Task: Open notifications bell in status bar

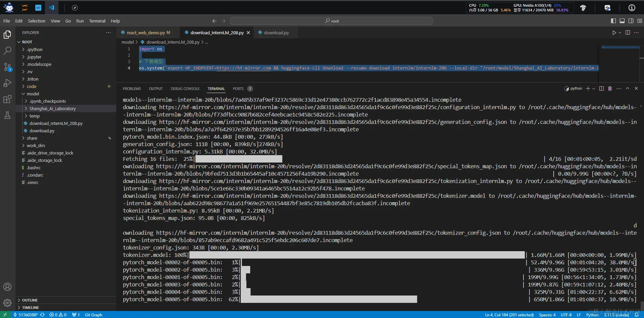Action: tap(636, 315)
